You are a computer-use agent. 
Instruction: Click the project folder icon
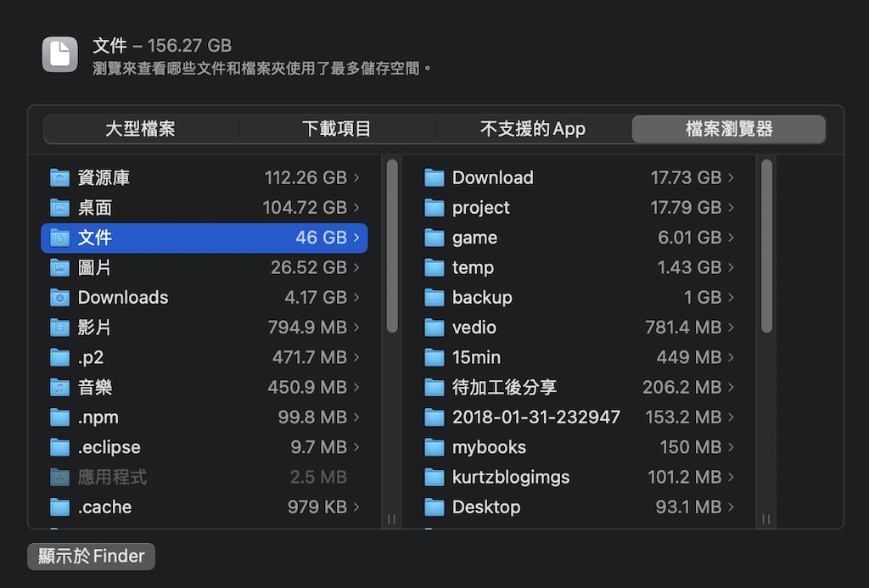tap(434, 208)
